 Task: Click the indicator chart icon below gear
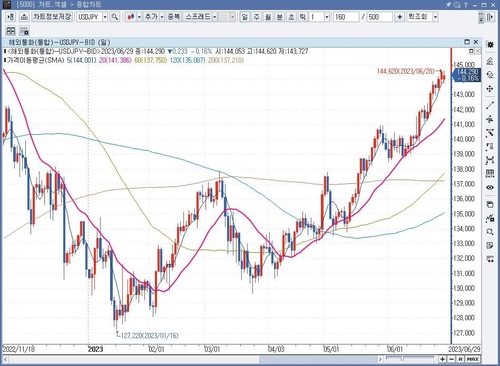pyautogui.click(x=490, y=61)
